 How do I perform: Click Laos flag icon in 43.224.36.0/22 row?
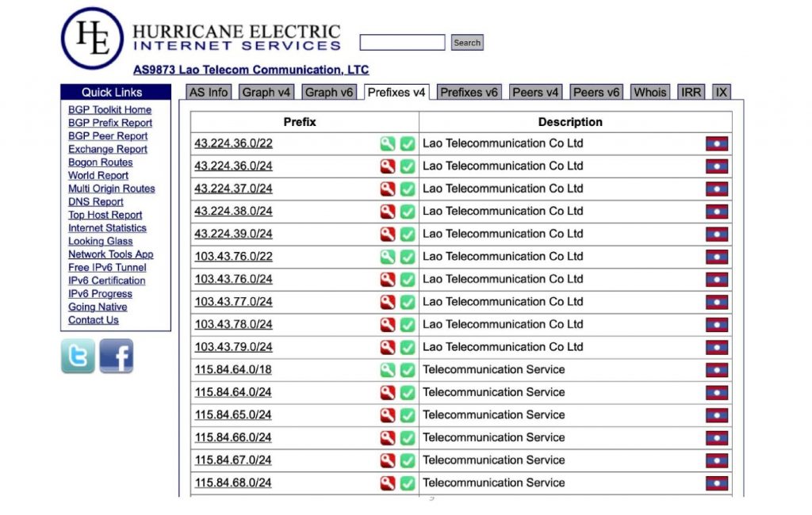pos(717,143)
